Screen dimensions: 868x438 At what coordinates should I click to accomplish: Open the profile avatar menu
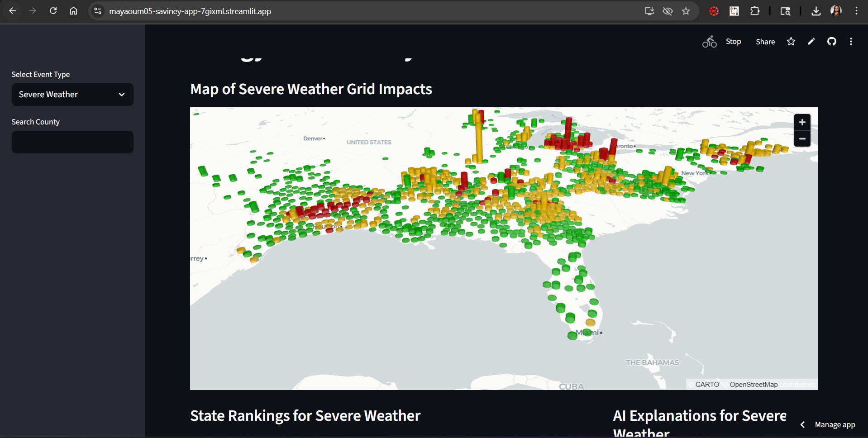(x=836, y=11)
